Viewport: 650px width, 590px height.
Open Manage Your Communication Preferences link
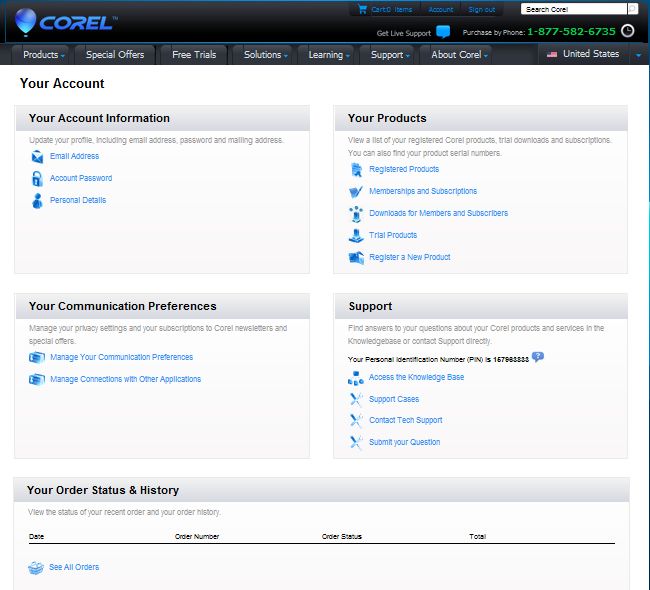tap(121, 357)
